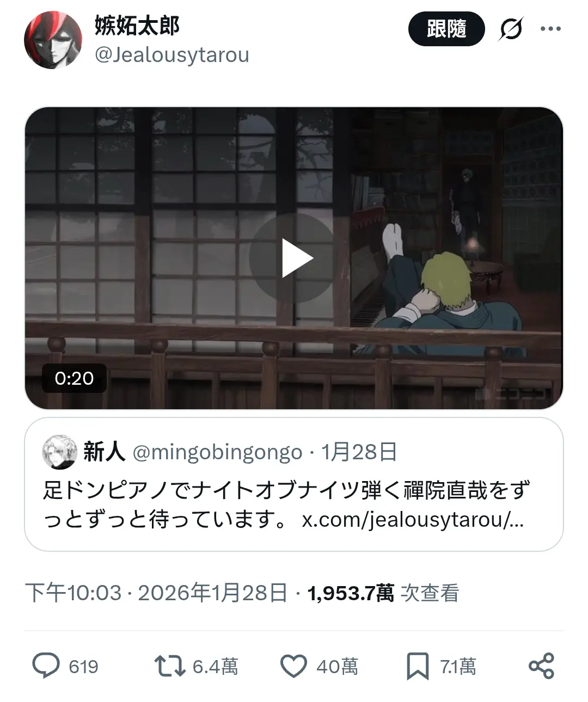Open the @Jealousytarou handle
The width and height of the screenshot is (588, 702).
pos(172,55)
